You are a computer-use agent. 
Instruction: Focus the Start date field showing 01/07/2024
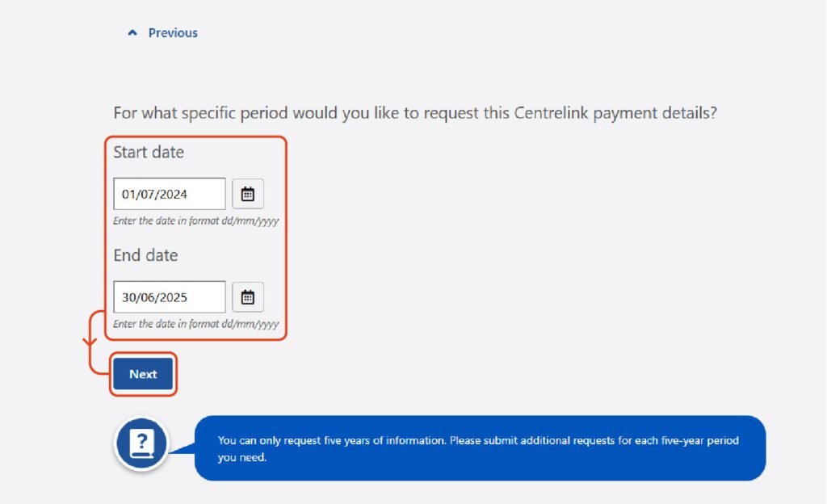(170, 194)
